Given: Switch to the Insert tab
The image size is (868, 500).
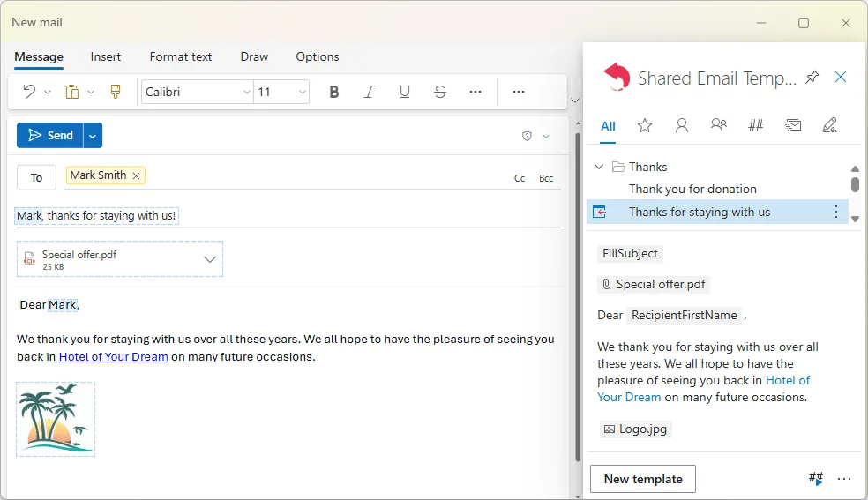Looking at the screenshot, I should (x=106, y=57).
